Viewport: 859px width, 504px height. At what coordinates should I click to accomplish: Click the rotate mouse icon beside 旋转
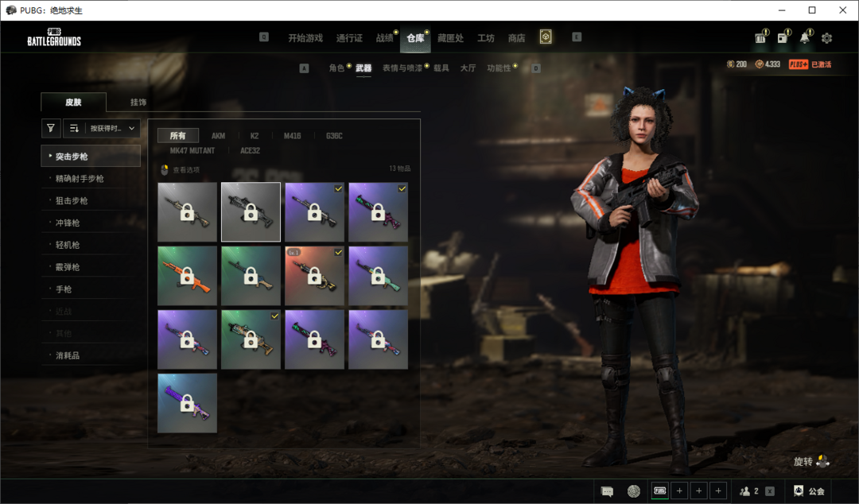click(823, 461)
